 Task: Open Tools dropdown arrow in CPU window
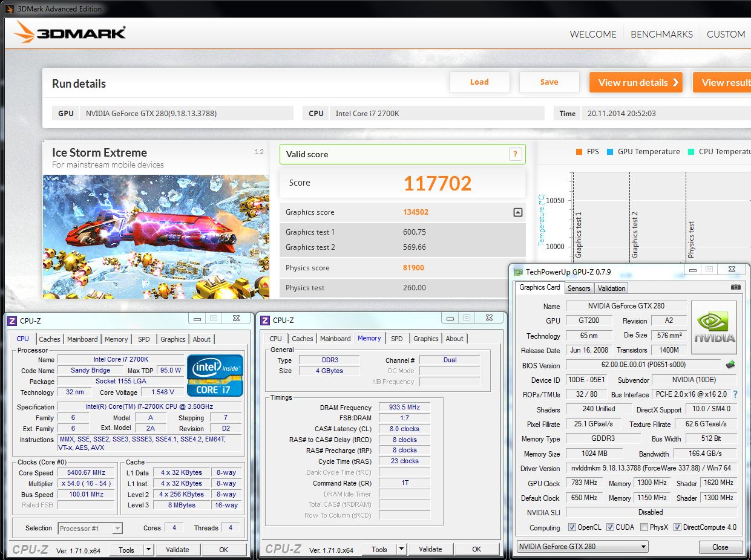coord(148,550)
